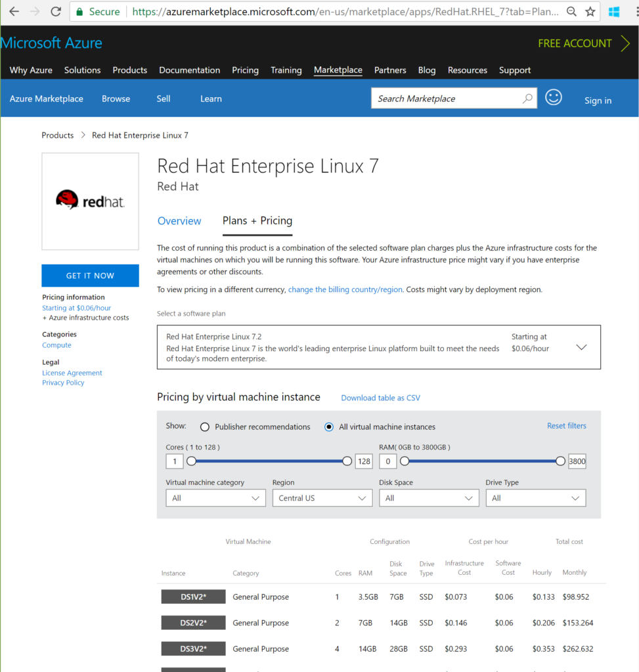Bookmark this page with the star icon

[590, 12]
